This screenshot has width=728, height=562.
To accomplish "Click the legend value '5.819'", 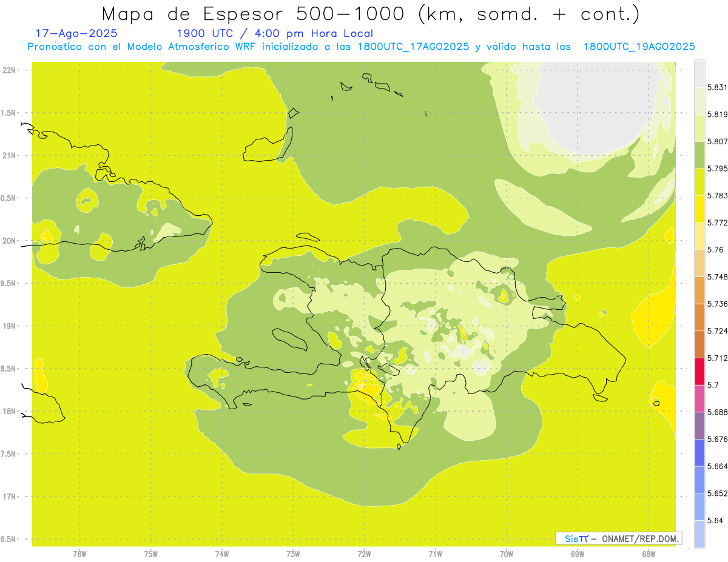I will [x=718, y=115].
